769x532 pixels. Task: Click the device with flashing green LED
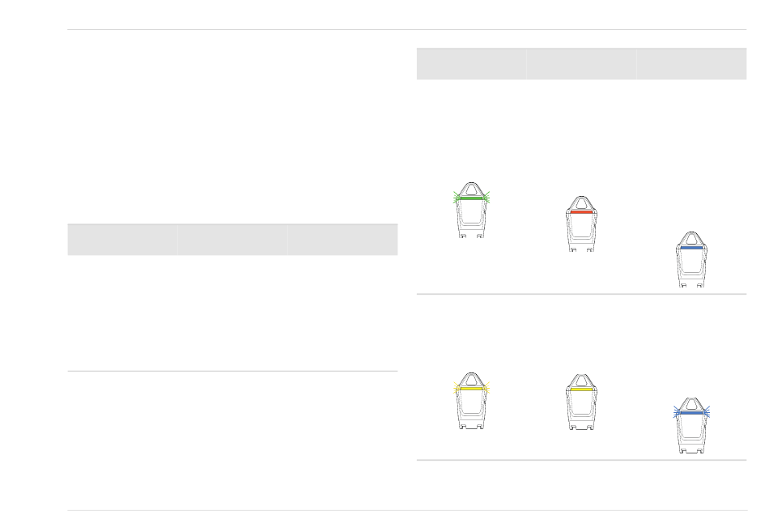point(471,210)
